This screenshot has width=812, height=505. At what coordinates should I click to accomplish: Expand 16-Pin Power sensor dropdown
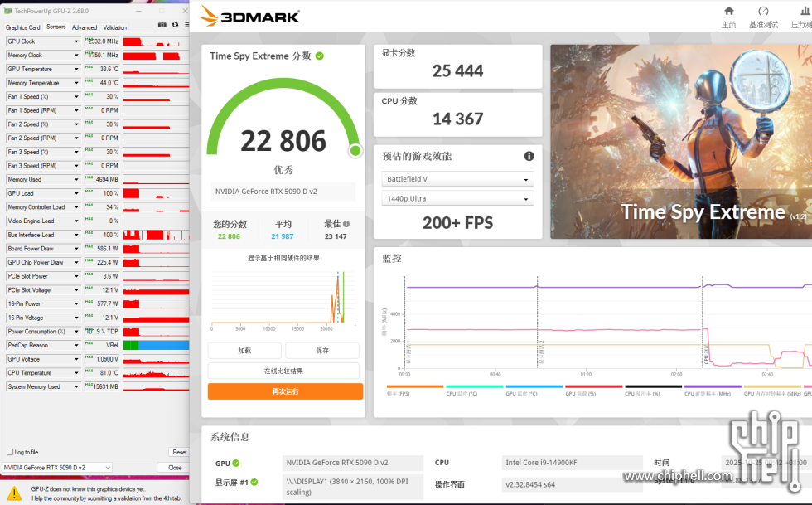(x=76, y=303)
